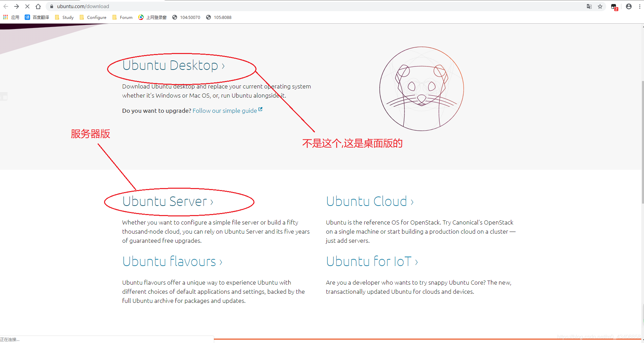Open the Ubuntu for IoT link
Viewport: 644px width, 343px height.
pyautogui.click(x=372, y=262)
